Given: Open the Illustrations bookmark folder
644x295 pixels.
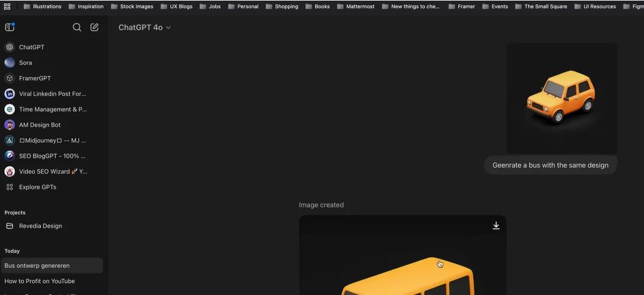Looking at the screenshot, I should (x=43, y=7).
